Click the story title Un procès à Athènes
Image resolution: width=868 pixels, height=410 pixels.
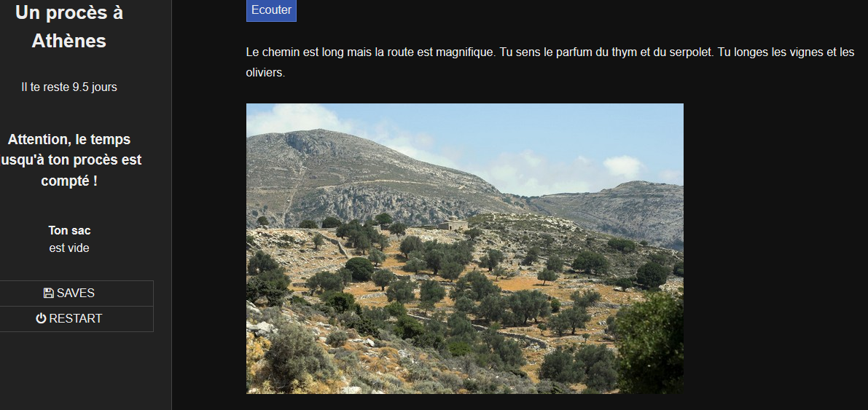[69, 26]
